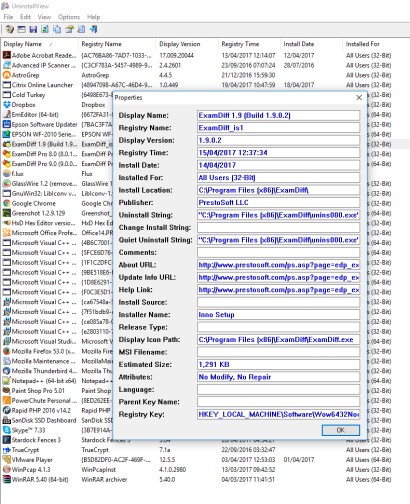This screenshot has width=410, height=504.
Task: Click the Publisher field PrestoSoft LLC
Action: (278, 203)
